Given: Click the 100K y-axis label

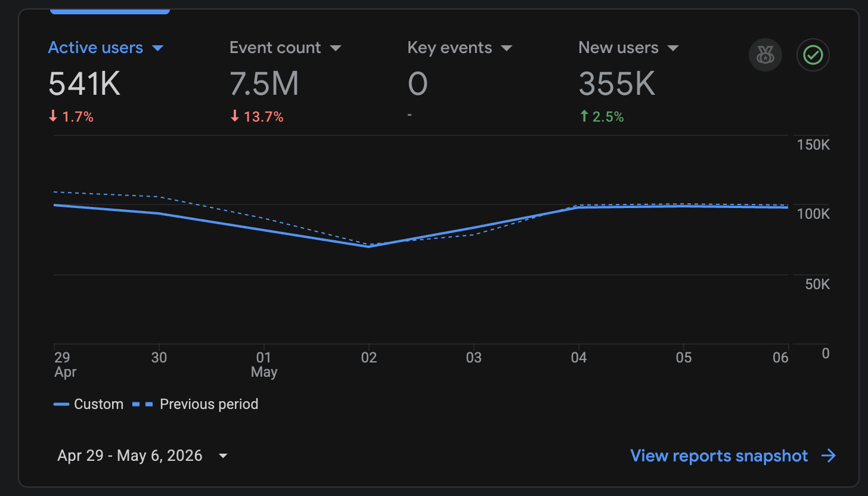Looking at the screenshot, I should click(813, 214).
